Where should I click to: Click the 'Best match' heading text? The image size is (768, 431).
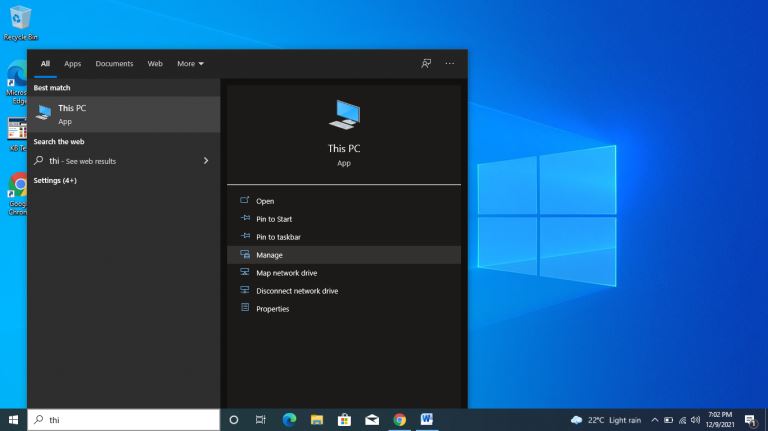(52, 88)
